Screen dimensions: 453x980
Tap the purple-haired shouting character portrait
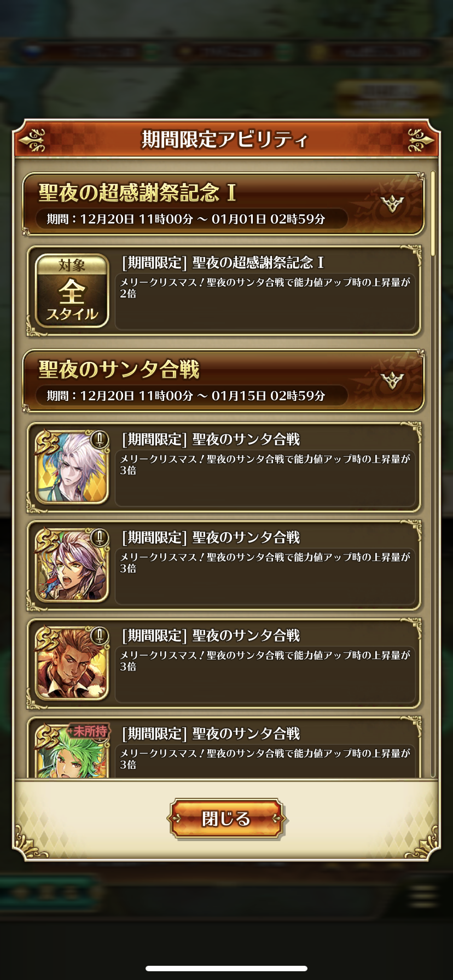pos(72,565)
